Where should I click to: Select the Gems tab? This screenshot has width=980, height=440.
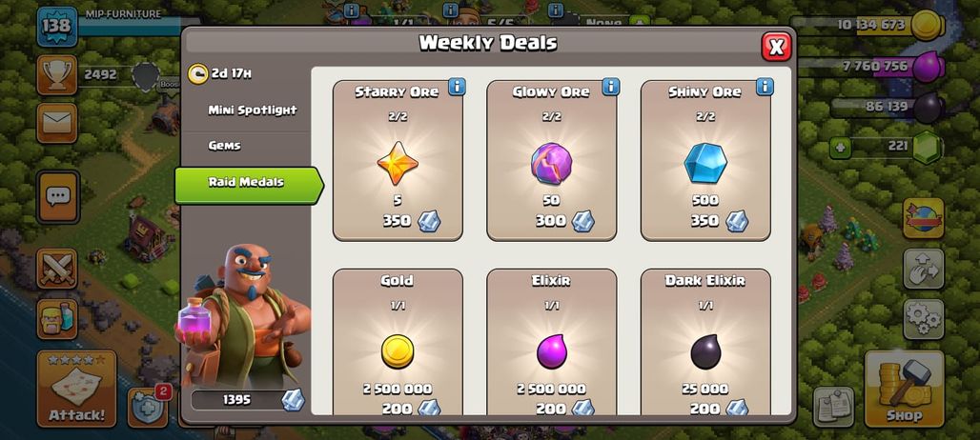pos(224,146)
